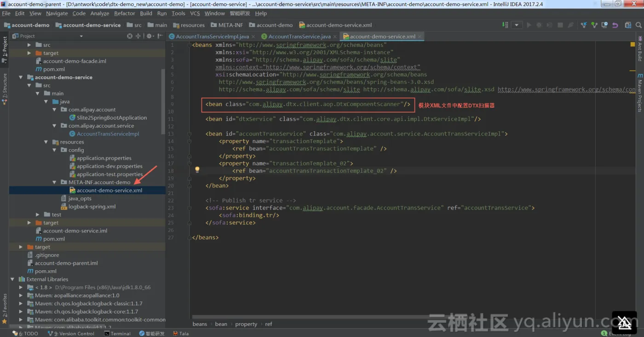Screen dimensions: 644x337
Task: Open the run configuration dropdown
Action: pyautogui.click(x=517, y=25)
